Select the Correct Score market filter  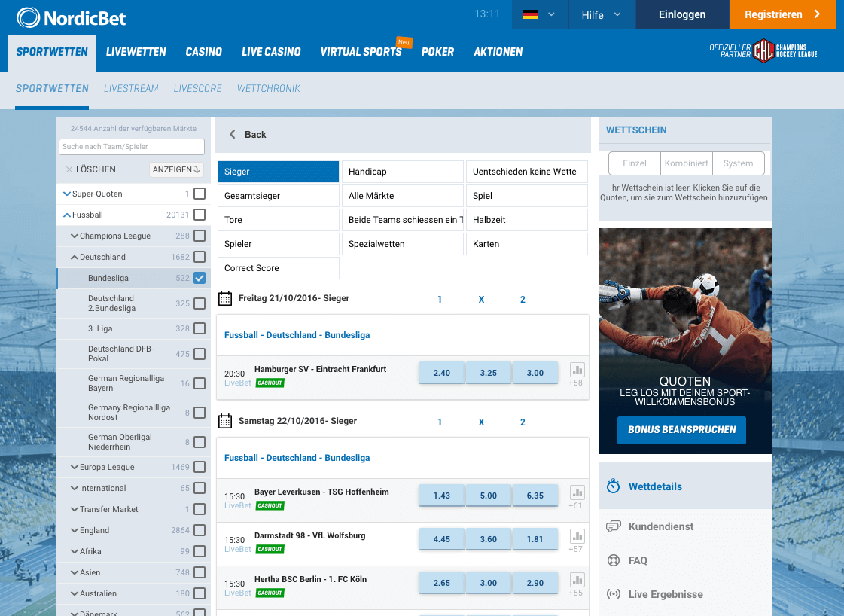click(x=279, y=268)
